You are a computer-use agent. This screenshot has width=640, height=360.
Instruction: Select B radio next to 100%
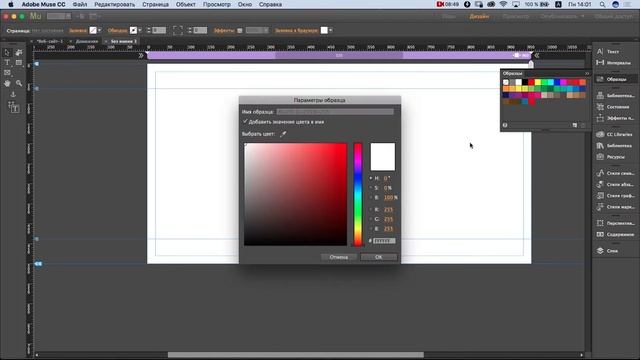[371, 198]
